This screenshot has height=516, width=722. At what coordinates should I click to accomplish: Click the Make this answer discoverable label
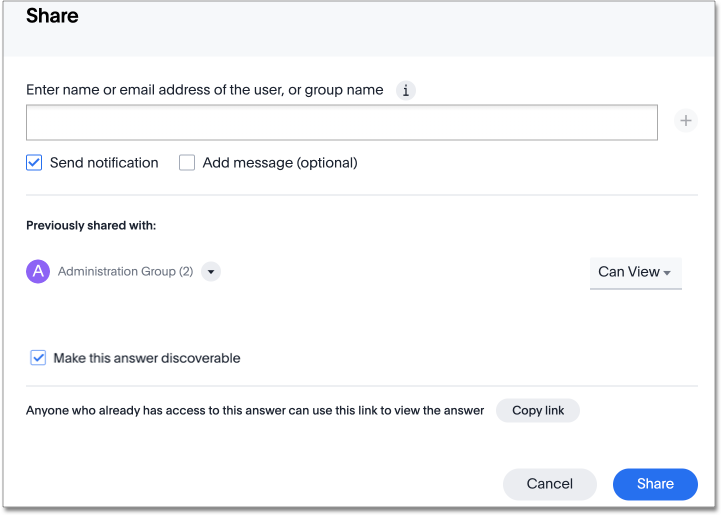pos(147,358)
